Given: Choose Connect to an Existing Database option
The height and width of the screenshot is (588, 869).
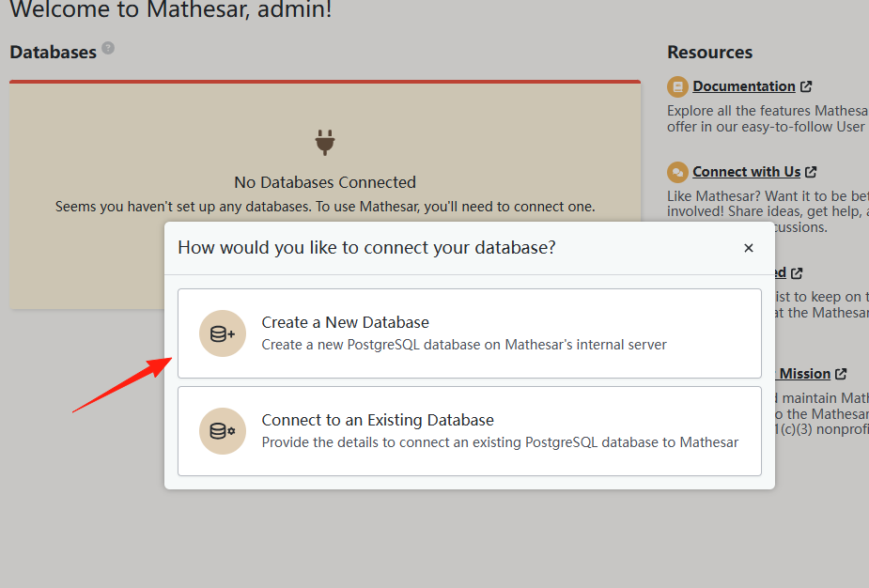Looking at the screenshot, I should [470, 431].
